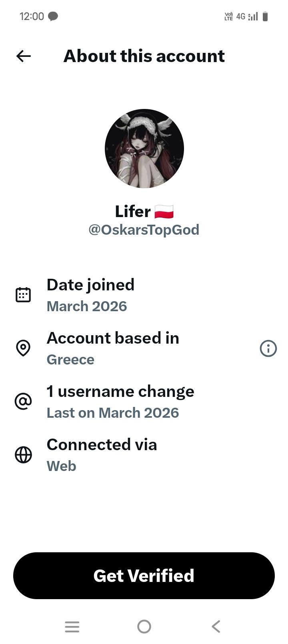
Task: Tap the location pin icon
Action: click(x=23, y=348)
